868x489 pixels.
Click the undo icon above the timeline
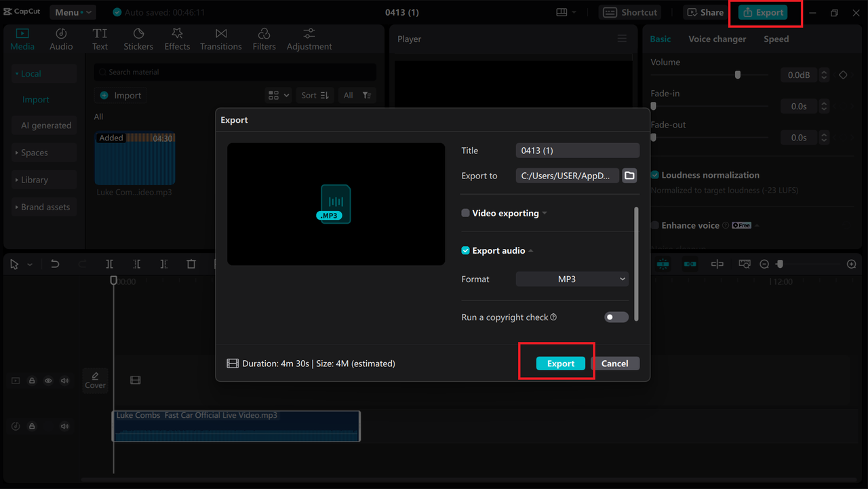coord(55,264)
